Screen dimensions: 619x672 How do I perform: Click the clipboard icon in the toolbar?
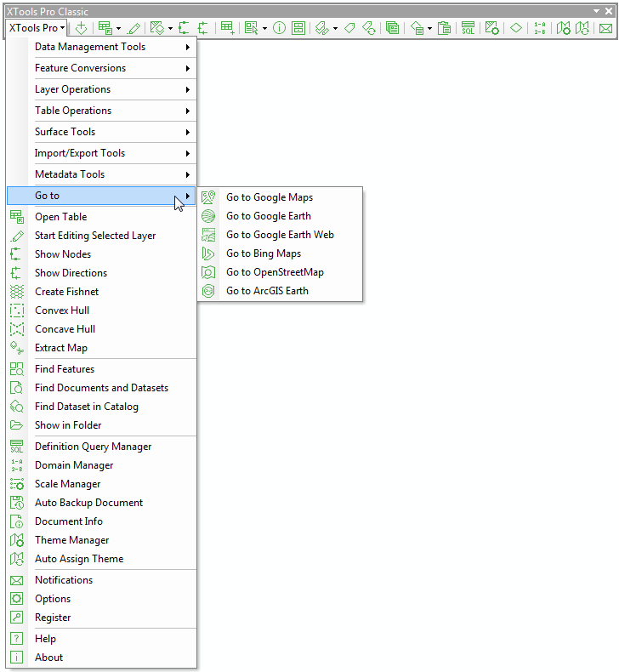[x=444, y=28]
